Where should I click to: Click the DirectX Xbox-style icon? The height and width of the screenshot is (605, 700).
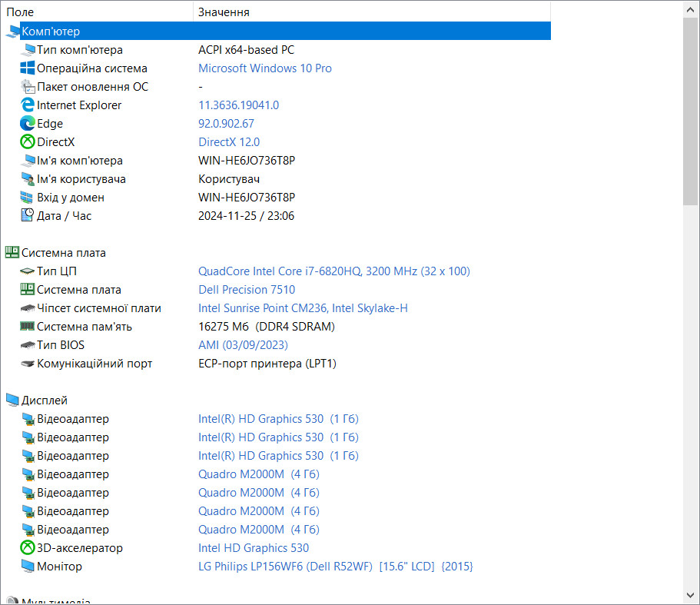27,142
